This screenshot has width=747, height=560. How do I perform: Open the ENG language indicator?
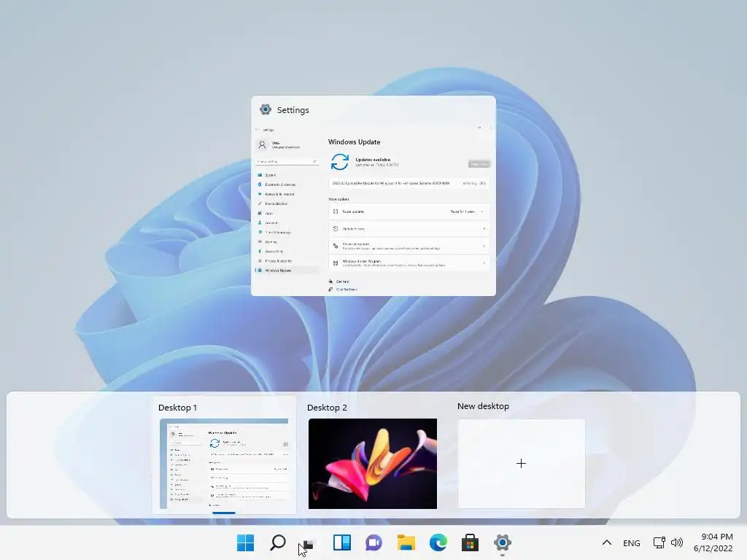631,542
